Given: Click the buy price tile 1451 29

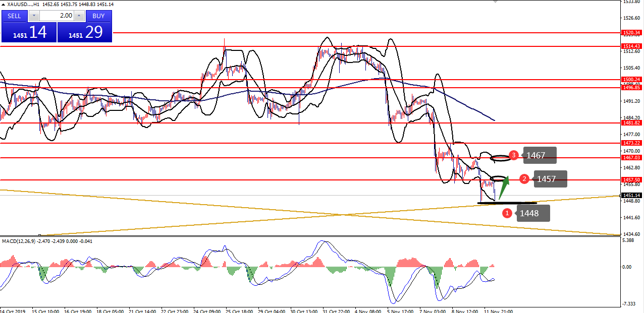Looking at the screenshot, I should click(x=85, y=32).
